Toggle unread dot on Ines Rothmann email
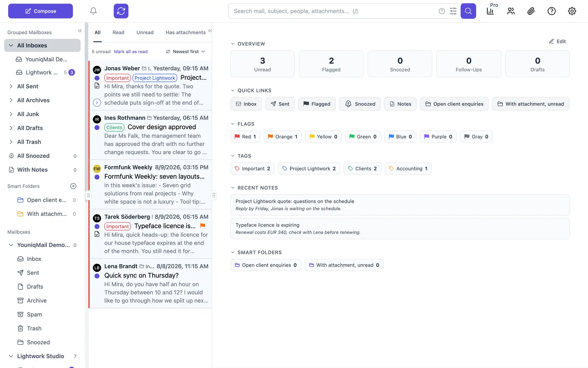Viewport: 588px width, 368px height. pyautogui.click(x=97, y=128)
